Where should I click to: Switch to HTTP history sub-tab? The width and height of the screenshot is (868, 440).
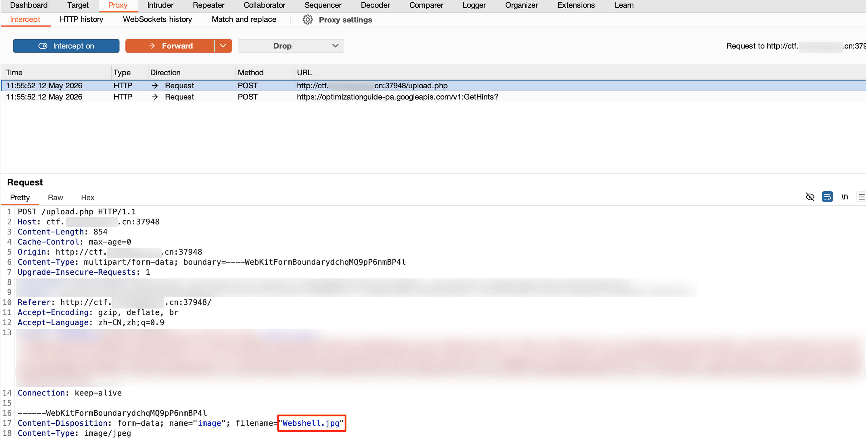81,19
